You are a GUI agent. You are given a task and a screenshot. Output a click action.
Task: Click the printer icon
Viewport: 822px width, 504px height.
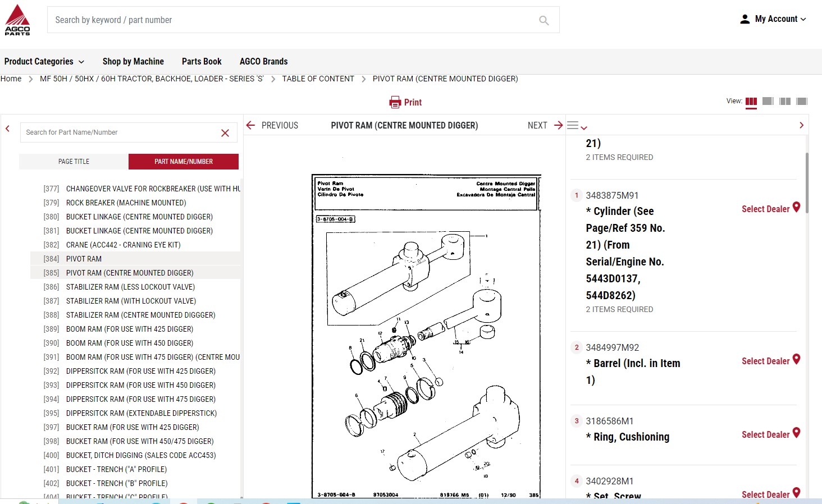[395, 102]
